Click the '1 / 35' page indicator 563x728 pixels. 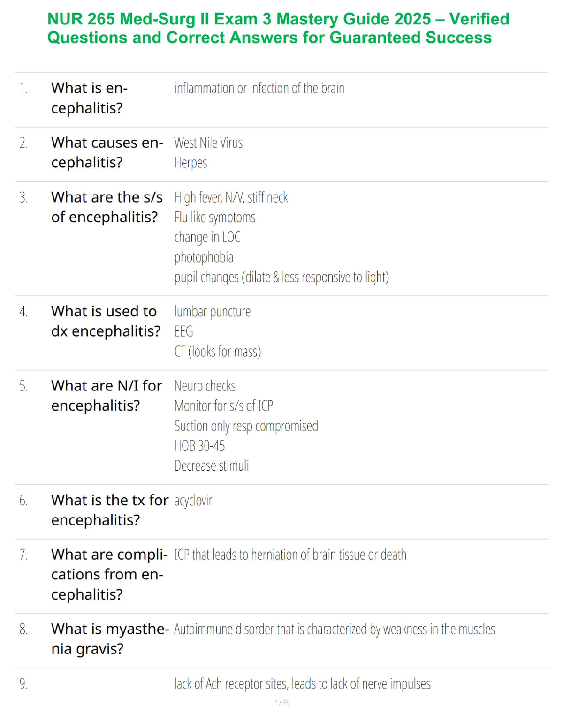click(x=281, y=703)
